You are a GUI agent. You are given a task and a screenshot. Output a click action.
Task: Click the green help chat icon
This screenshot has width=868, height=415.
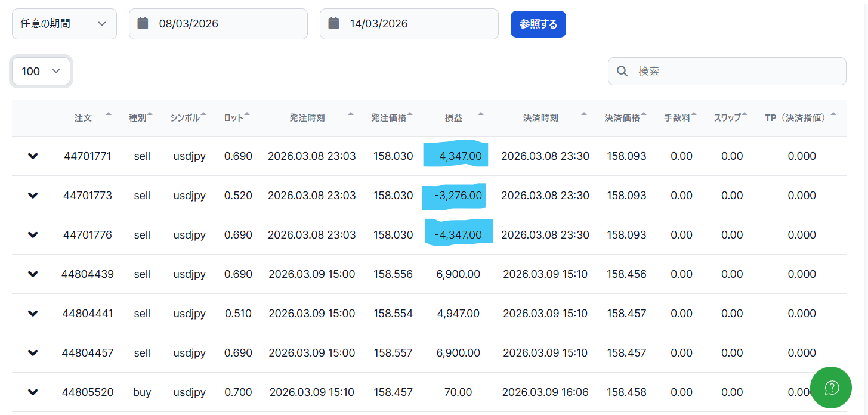[831, 388]
